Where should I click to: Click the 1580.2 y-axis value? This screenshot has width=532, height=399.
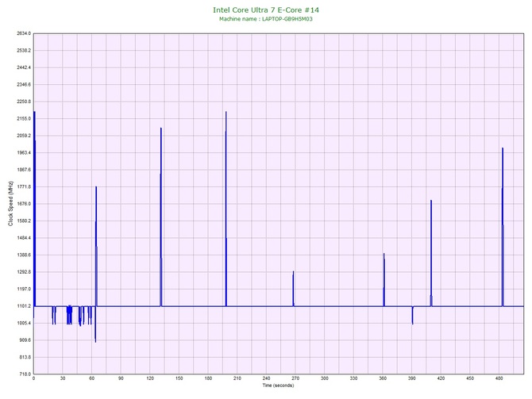click(24, 221)
